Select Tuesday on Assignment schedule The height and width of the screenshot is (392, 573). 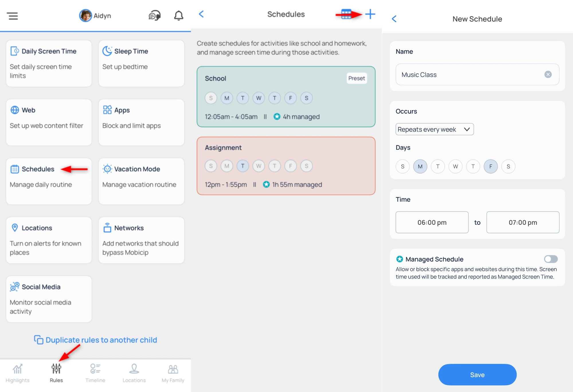243,166
